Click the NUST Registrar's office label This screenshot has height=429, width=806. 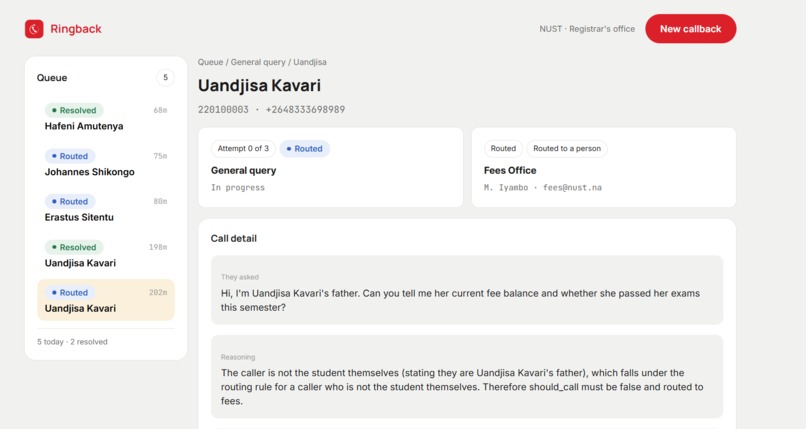tap(587, 29)
